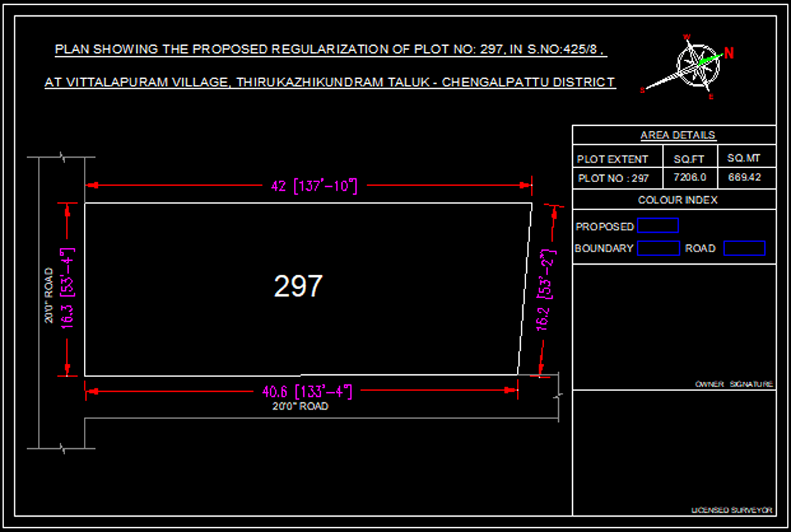Click the horizontal 20'0" ROAD label below plot
Viewport: 791px width, 532px height.
[300, 406]
